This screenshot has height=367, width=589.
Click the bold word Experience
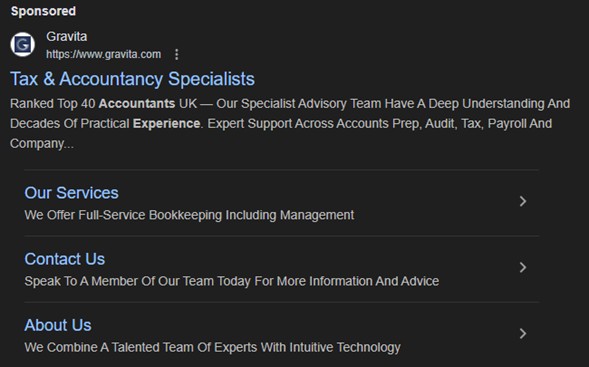click(166, 124)
